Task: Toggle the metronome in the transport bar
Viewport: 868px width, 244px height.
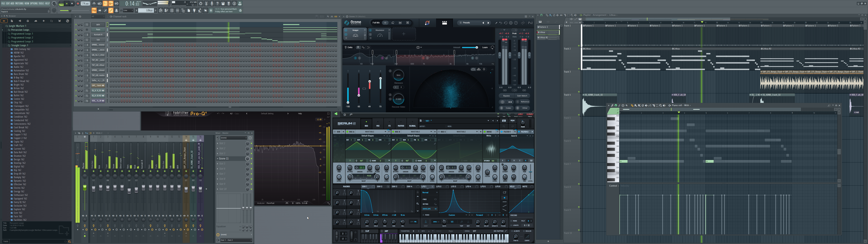Action: point(94,3)
